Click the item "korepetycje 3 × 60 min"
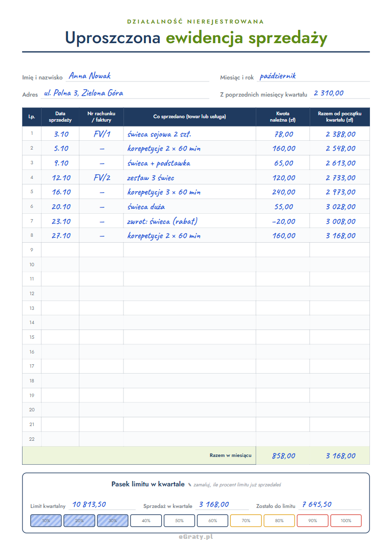The image size is (392, 555). coord(164,192)
